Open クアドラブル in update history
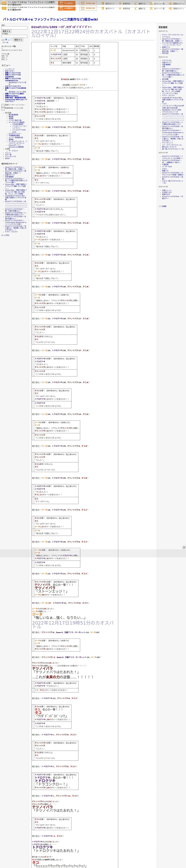Viewport: 186px width, 868px height. (x=167, y=61)
